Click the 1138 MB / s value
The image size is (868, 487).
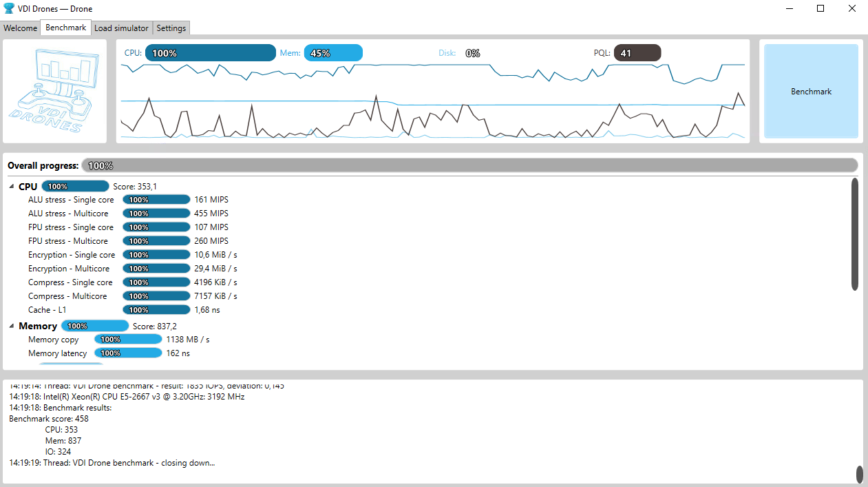[x=188, y=340]
